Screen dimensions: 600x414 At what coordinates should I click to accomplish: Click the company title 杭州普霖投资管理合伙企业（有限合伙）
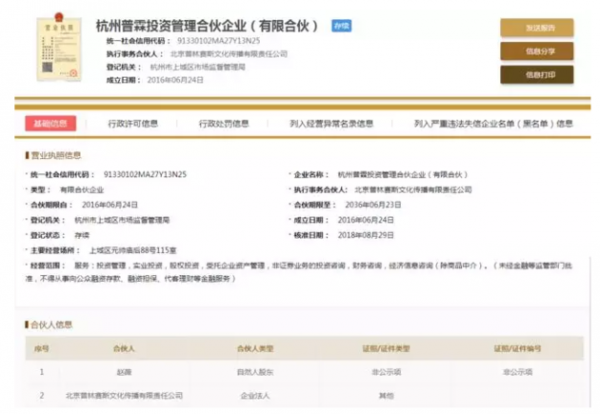207,26
